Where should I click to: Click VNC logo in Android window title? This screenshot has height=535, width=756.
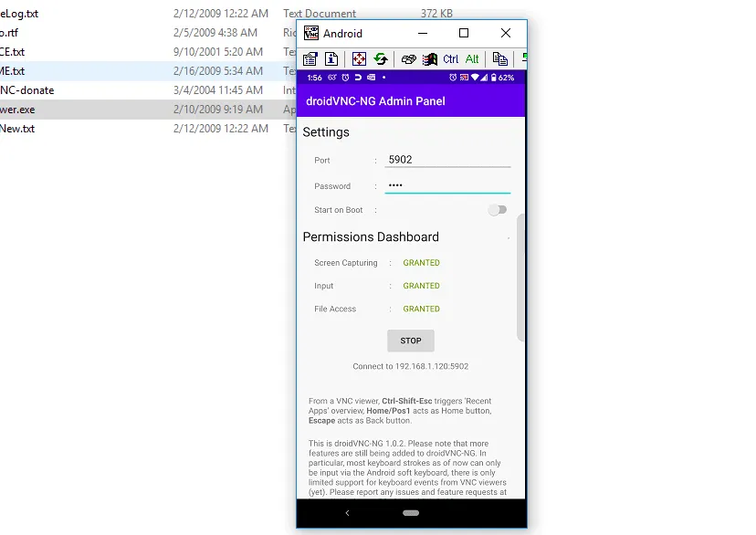[311, 33]
